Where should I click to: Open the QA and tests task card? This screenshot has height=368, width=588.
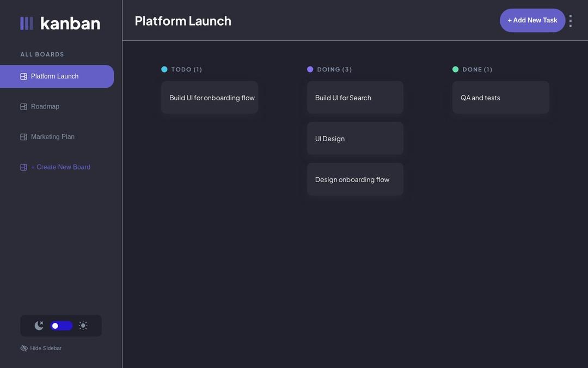tap(501, 97)
